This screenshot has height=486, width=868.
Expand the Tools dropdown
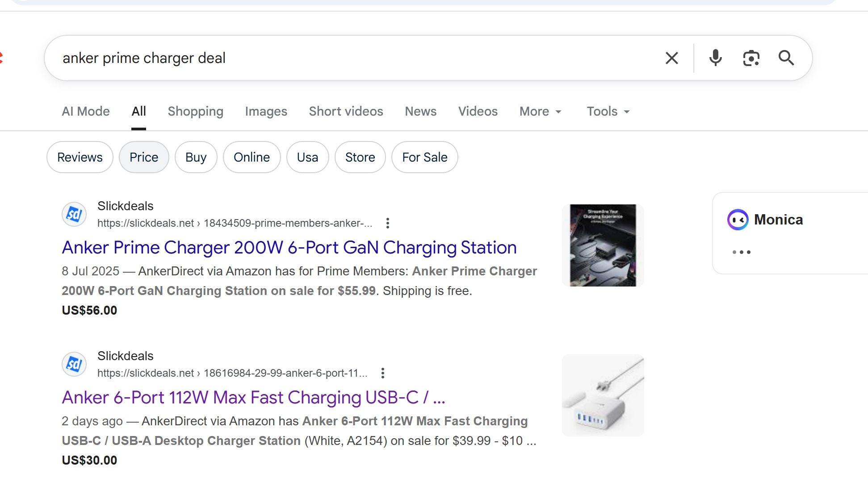[608, 112]
